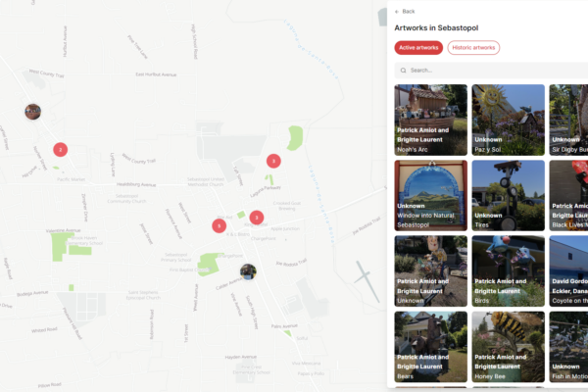
Task: Click photo marker near Calder Avenue
Action: click(x=248, y=272)
